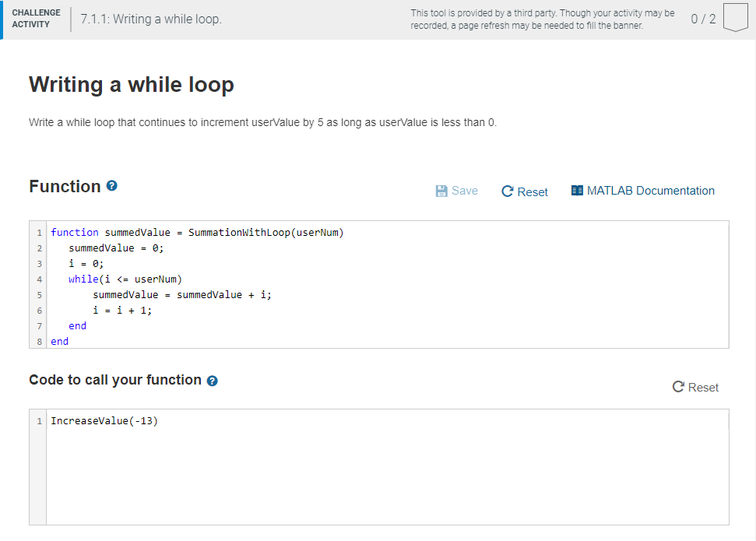Save the function code

click(x=456, y=191)
